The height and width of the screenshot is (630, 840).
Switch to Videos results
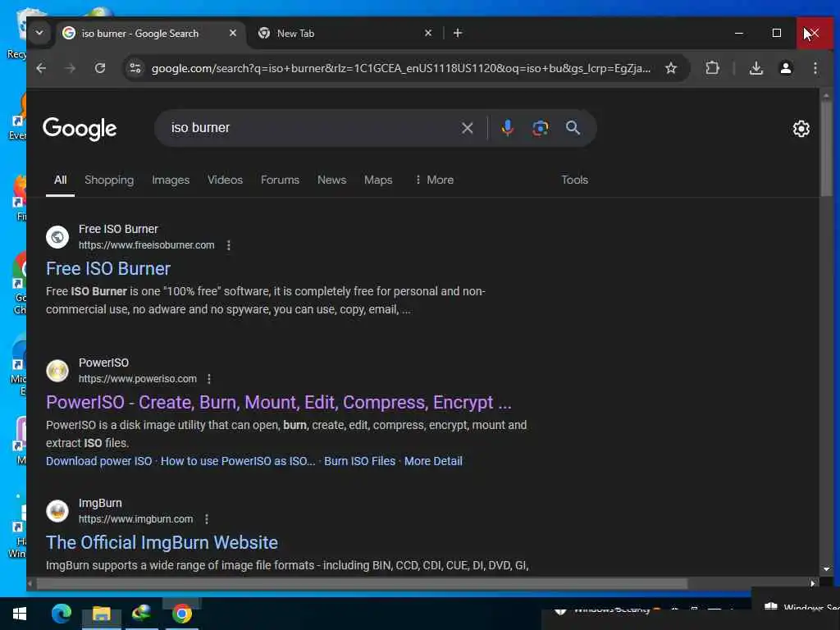pos(225,180)
